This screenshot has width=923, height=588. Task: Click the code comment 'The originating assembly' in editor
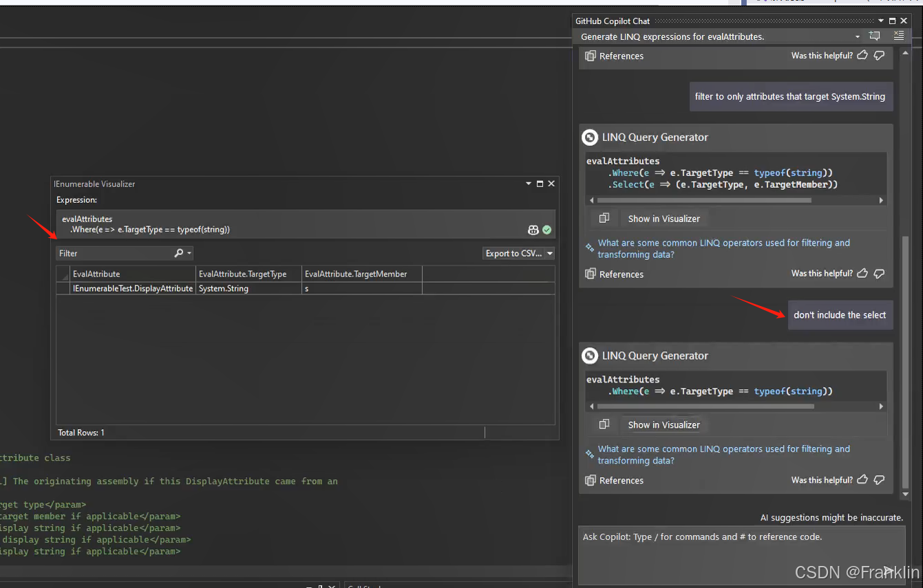[176, 481]
